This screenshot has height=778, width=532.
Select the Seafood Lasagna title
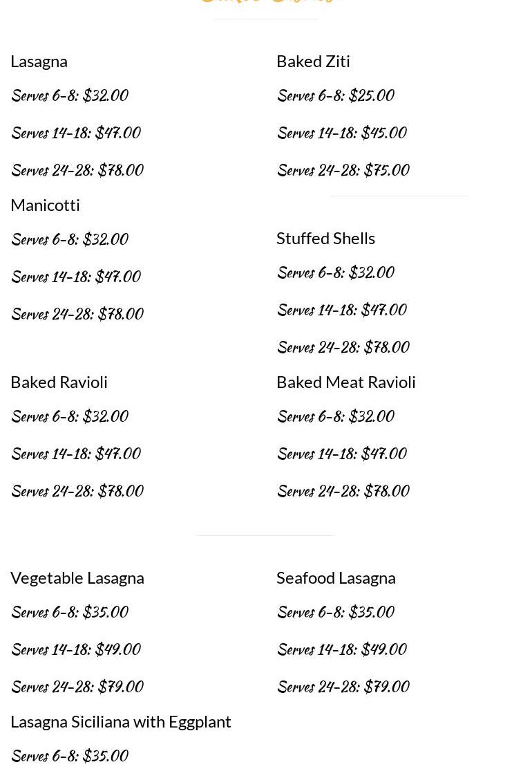coord(336,577)
